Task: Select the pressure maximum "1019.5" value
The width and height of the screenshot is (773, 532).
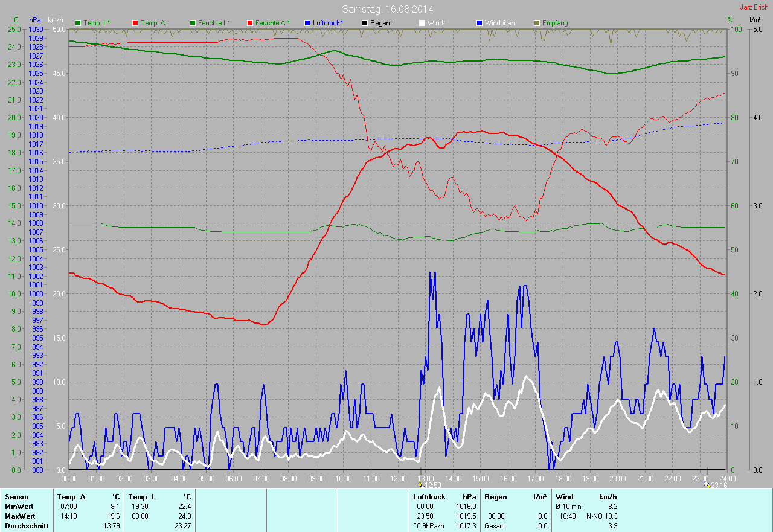Action: tap(465, 516)
